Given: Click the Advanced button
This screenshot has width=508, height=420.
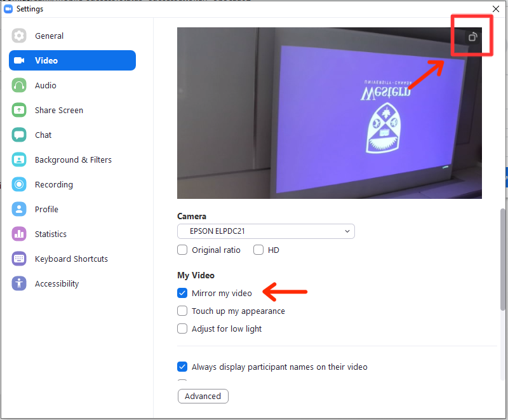Looking at the screenshot, I should click(203, 396).
